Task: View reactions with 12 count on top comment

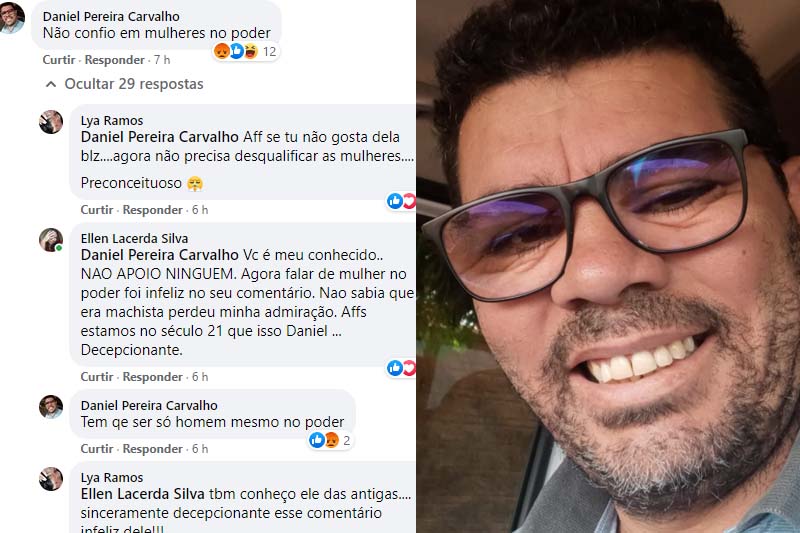Action: pos(245,51)
